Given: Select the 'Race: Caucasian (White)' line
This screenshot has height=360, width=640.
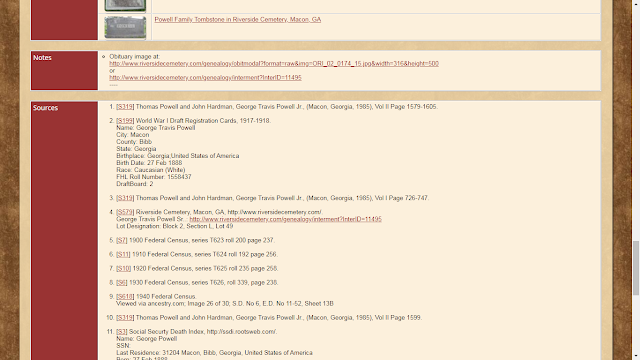Looking at the screenshot, I should point(151,170).
